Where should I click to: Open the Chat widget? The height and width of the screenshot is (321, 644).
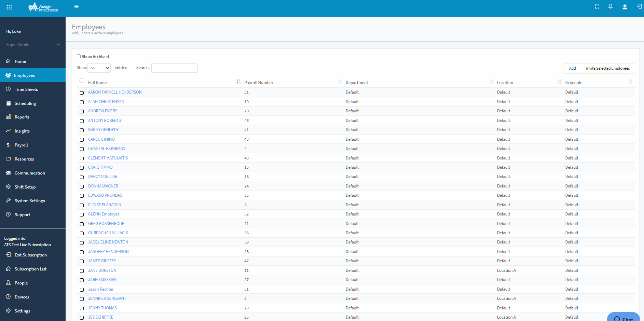point(623,318)
